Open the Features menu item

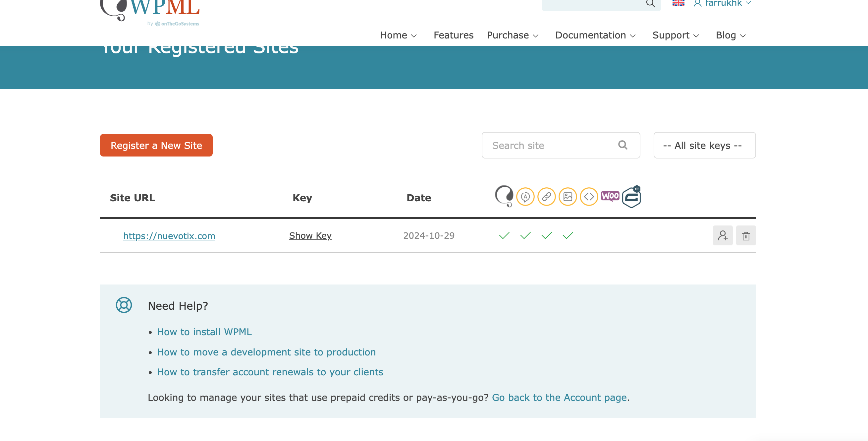tap(453, 35)
